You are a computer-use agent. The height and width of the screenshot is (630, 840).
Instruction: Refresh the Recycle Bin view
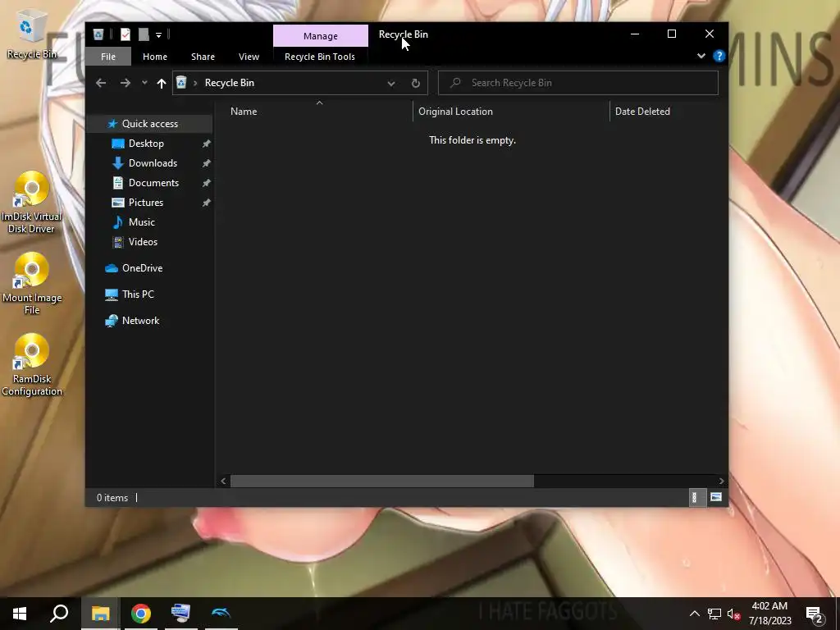416,83
